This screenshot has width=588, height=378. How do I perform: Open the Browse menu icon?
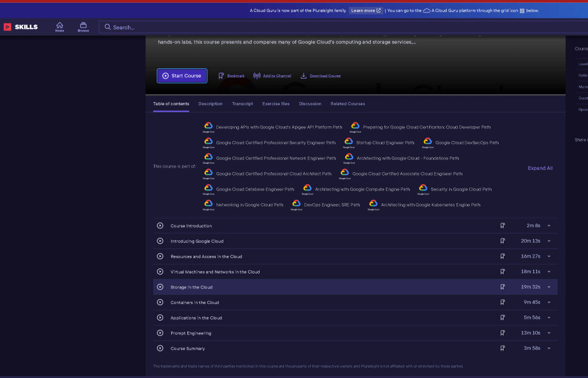(x=83, y=27)
